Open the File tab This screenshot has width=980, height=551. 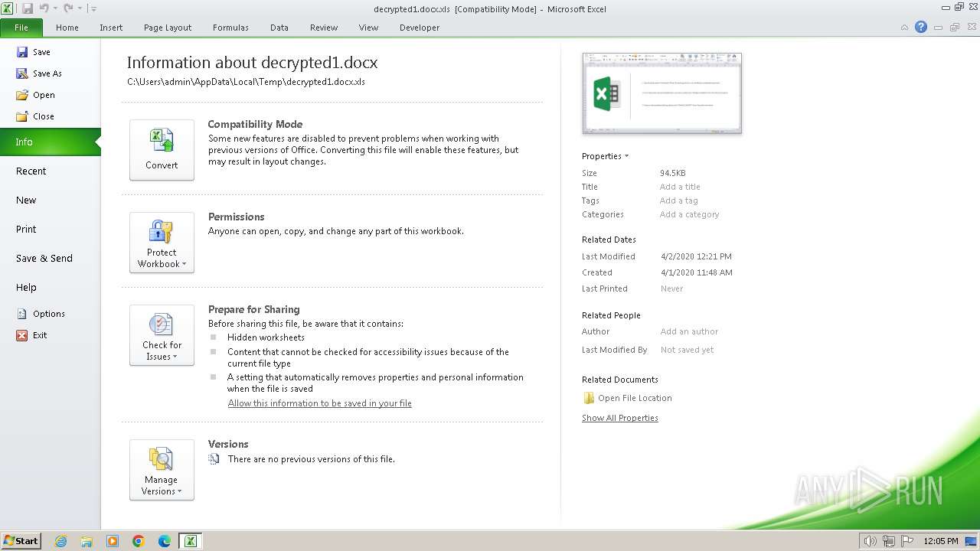click(21, 28)
